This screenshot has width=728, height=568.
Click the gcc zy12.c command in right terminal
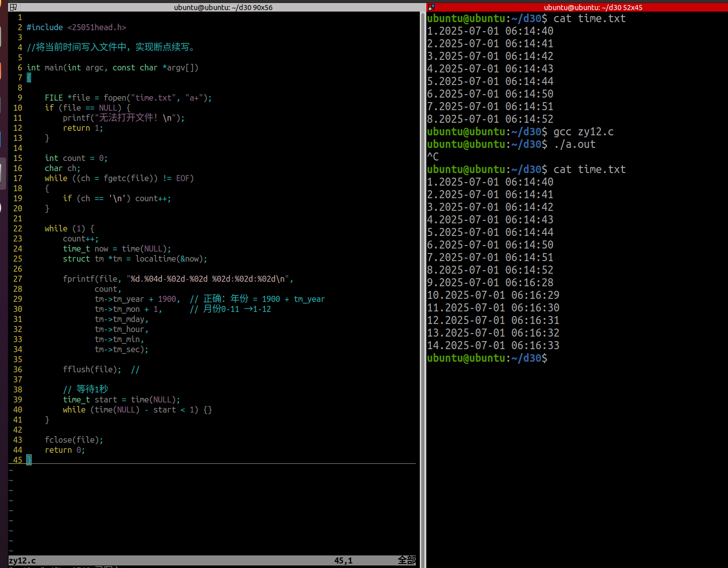pyautogui.click(x=583, y=131)
